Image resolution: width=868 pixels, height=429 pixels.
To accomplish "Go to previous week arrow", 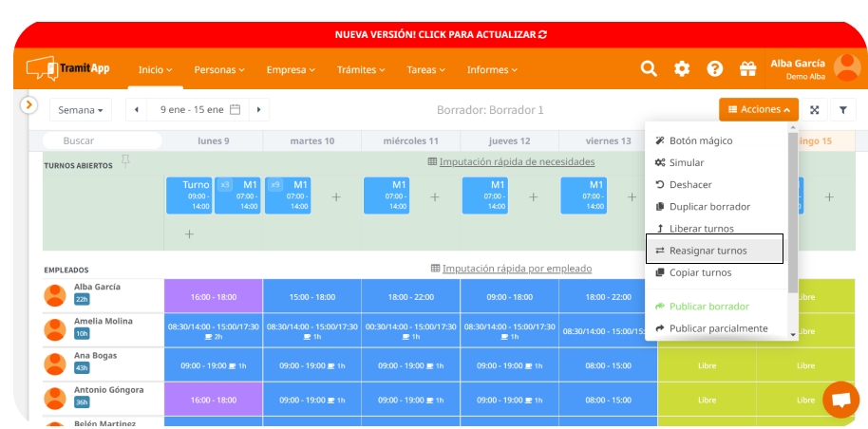I will (137, 110).
